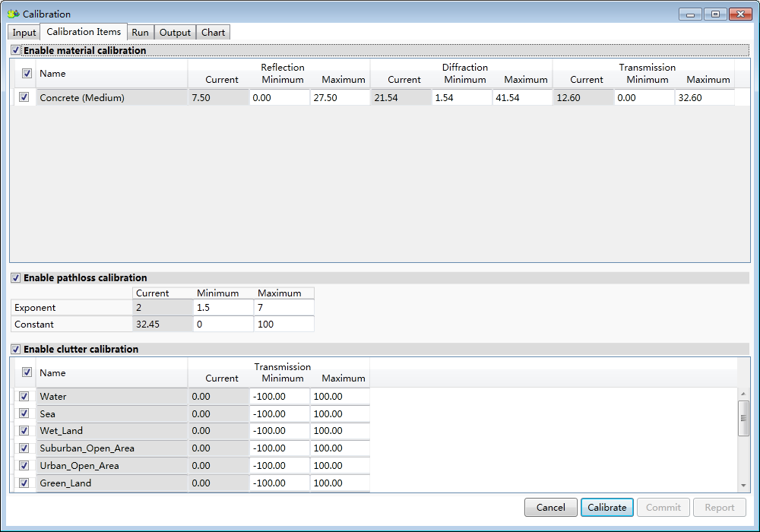
Task: Open the Chart tab
Action: (x=213, y=33)
